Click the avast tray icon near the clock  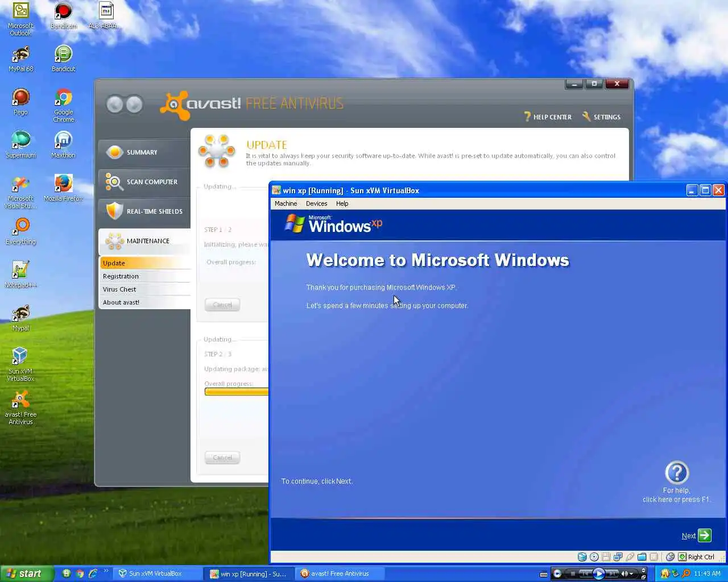664,573
